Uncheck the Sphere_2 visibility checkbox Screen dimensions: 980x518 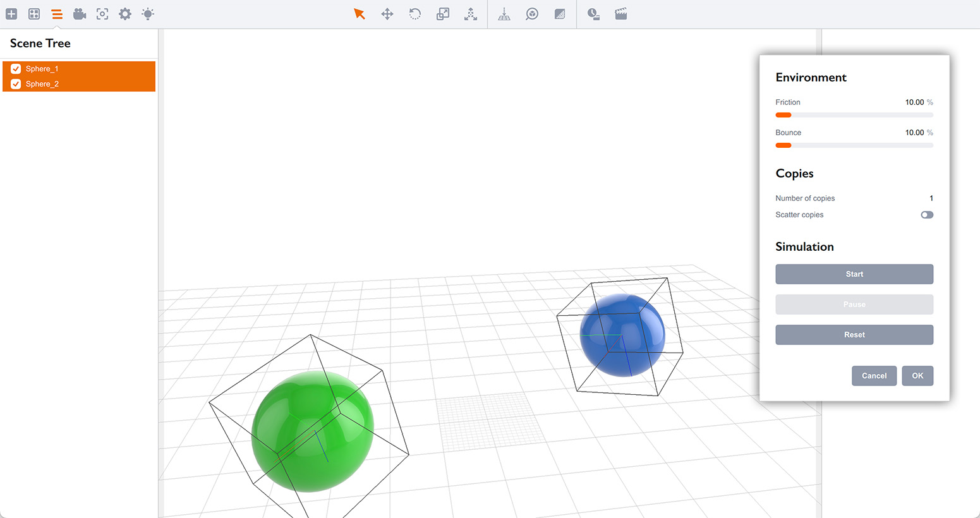click(15, 83)
